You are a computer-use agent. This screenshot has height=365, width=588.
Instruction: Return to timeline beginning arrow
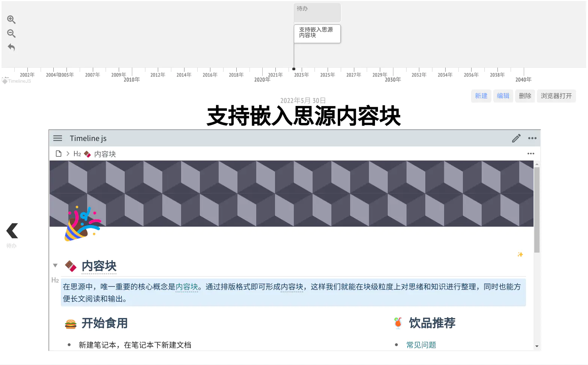click(11, 47)
